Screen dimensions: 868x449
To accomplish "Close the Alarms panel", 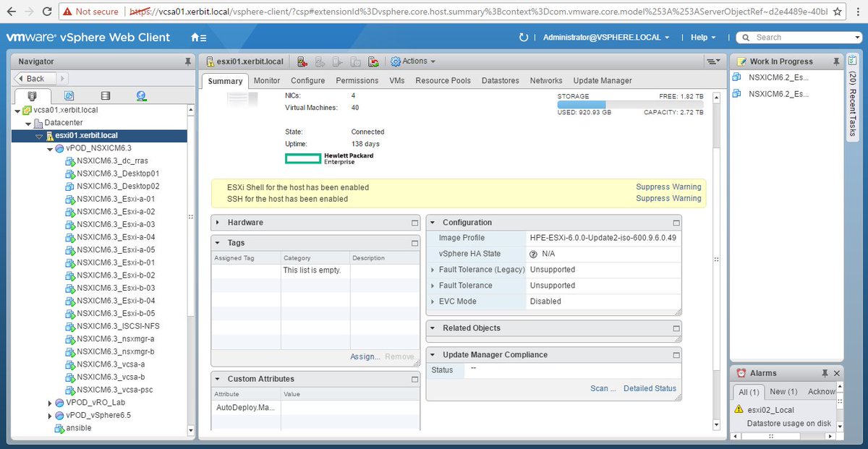I will coord(837,373).
